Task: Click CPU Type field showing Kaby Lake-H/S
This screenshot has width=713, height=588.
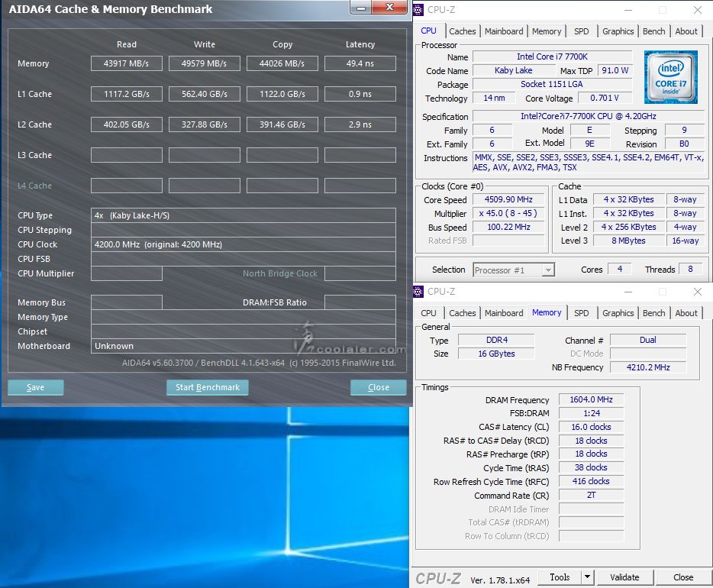Action: [244, 215]
